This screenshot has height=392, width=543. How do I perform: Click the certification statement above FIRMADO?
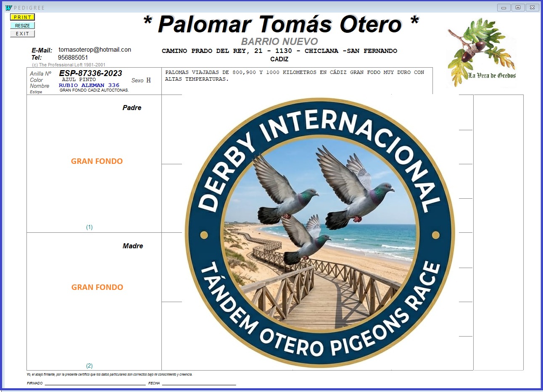[x=109, y=374]
